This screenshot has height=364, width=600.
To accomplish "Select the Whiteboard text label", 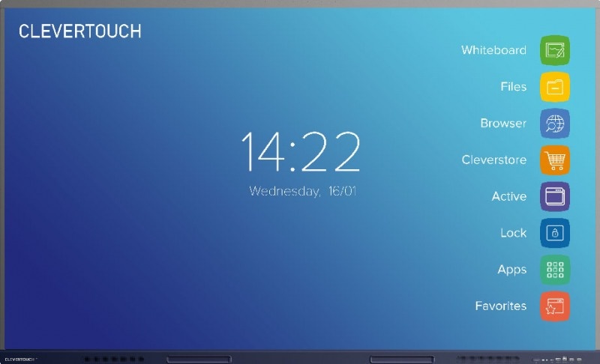I will coord(493,50).
